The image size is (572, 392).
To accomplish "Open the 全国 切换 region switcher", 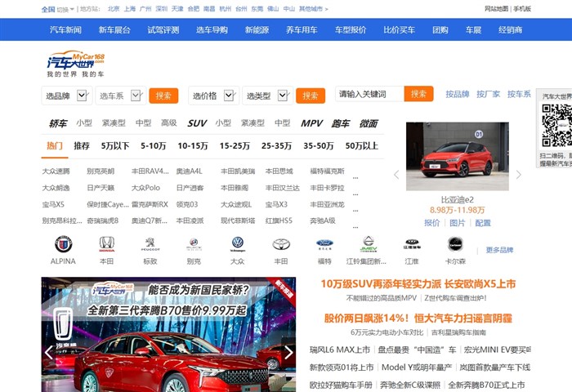I will tap(58, 9).
